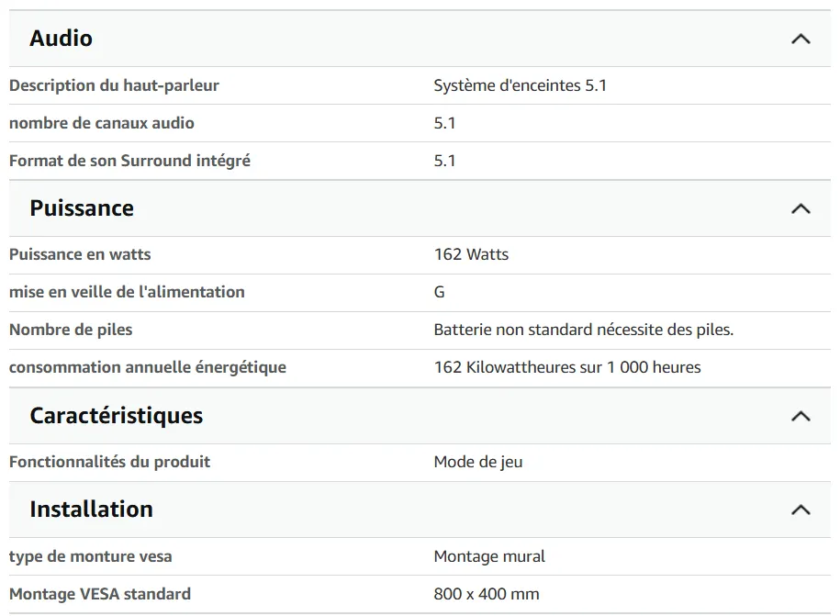The image size is (840, 616).
Task: Click the 'Système d'enceintes 5.1' value
Action: 520,85
